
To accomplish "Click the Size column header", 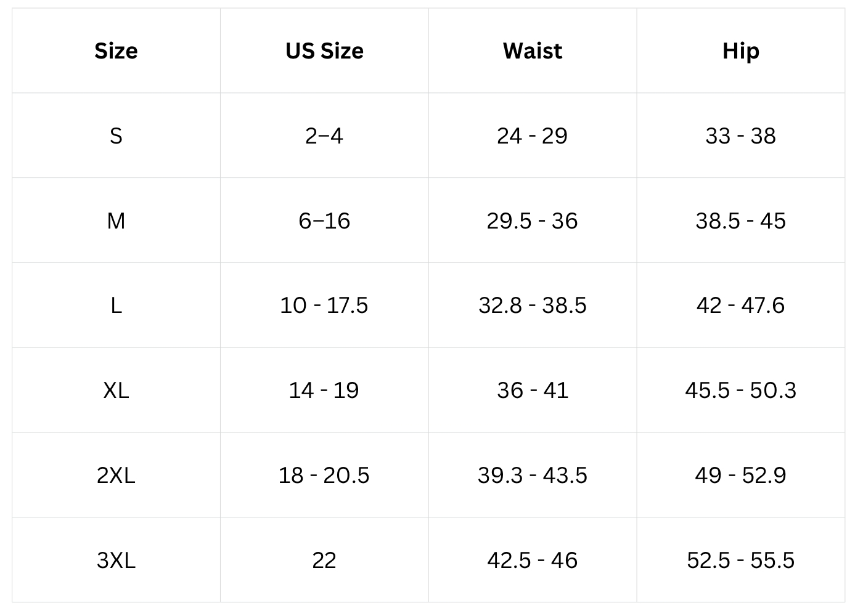I will (116, 51).
